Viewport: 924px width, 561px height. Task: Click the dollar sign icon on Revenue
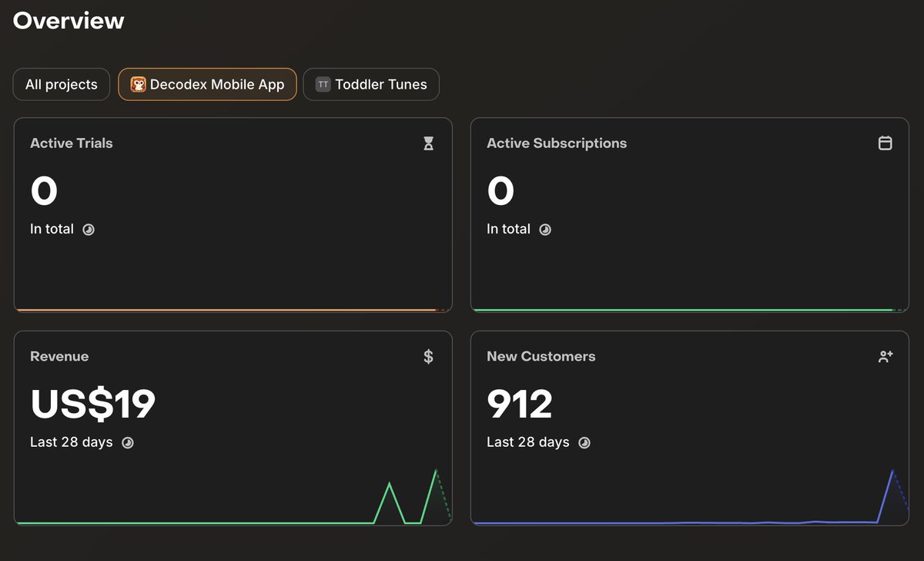tap(429, 357)
